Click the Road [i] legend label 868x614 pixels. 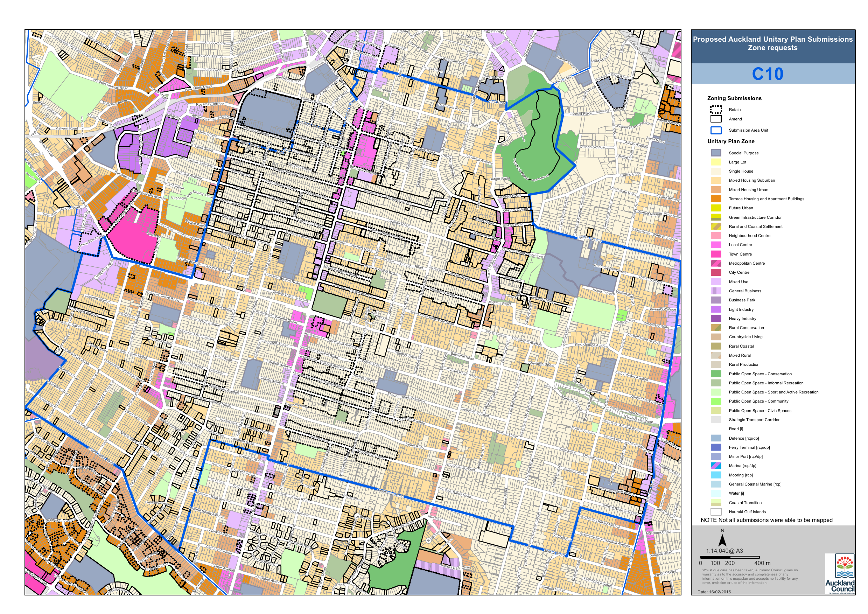click(x=736, y=429)
